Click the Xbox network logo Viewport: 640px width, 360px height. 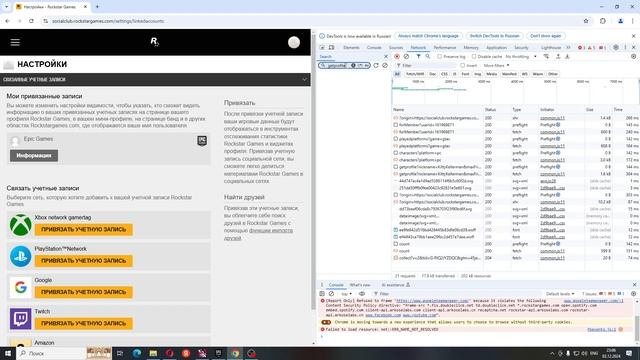[x=20, y=225]
